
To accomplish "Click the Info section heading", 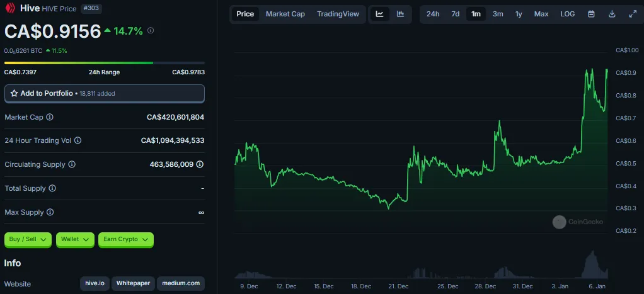I will click(13, 263).
